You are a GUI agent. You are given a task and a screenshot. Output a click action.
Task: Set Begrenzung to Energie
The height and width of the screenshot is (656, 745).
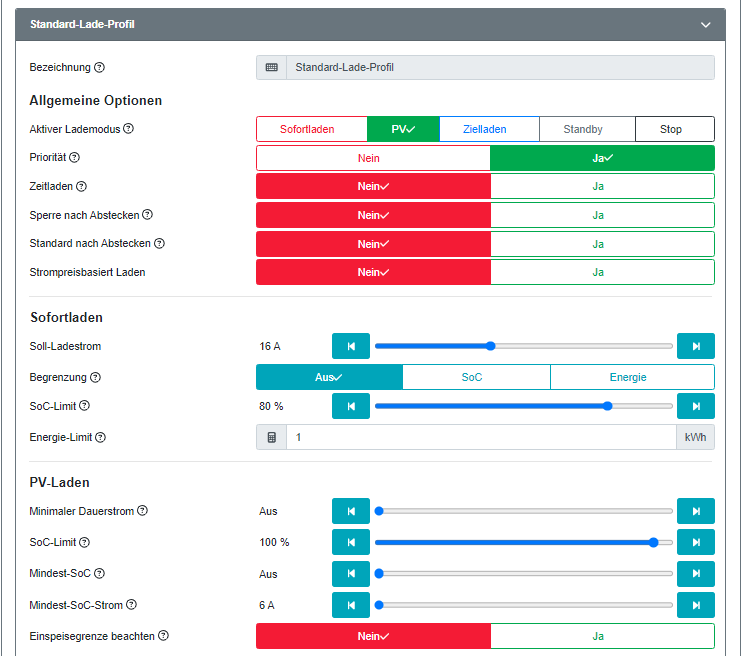click(632, 377)
